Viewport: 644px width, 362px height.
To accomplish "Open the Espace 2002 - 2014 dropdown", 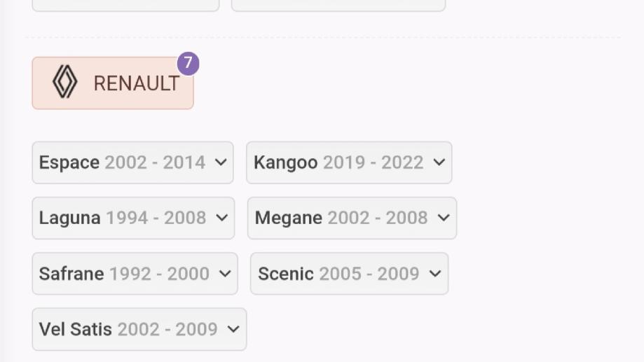I will (x=132, y=162).
